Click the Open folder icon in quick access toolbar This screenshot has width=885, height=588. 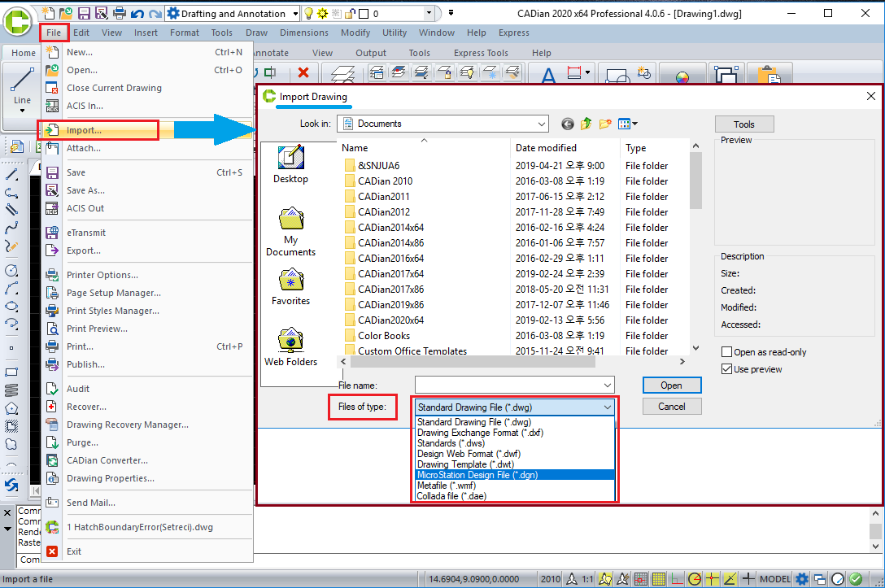[x=66, y=13]
